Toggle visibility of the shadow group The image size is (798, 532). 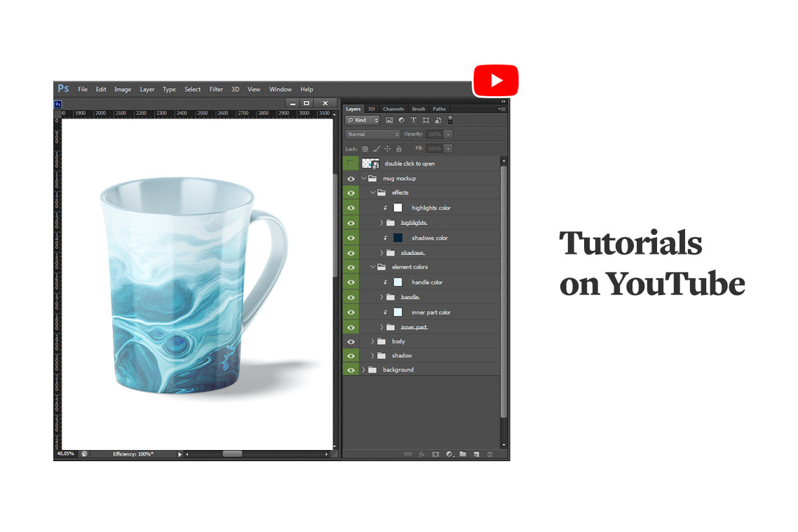click(351, 355)
